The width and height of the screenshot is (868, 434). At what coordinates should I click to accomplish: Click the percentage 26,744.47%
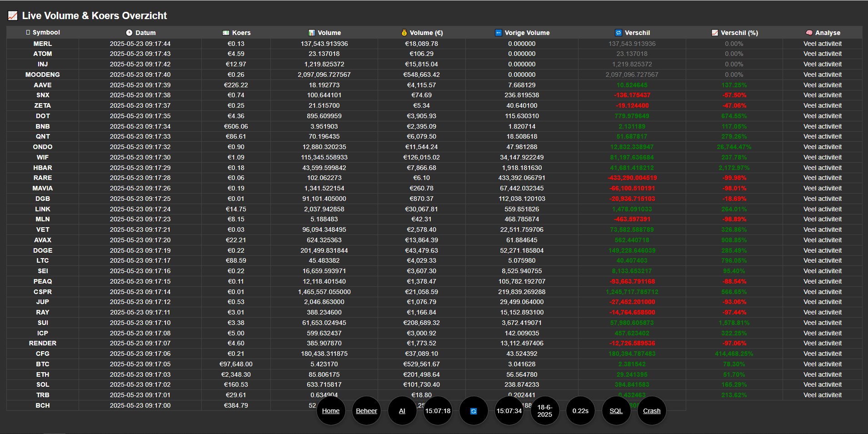coord(734,147)
